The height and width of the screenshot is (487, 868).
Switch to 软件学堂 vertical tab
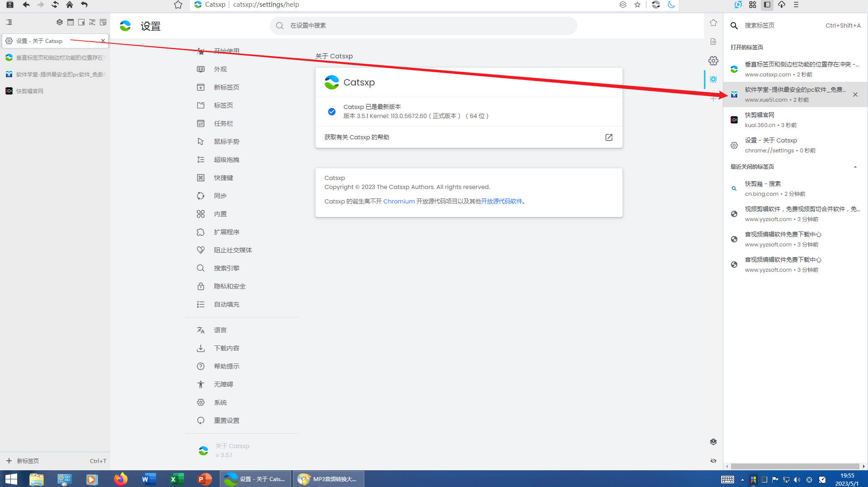pyautogui.click(x=55, y=74)
